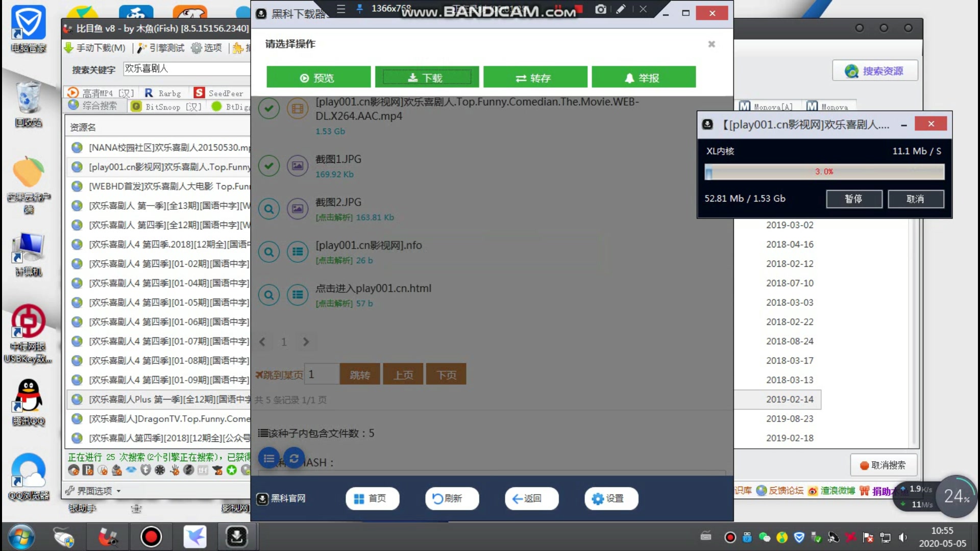Image resolution: width=980 pixels, height=551 pixels.
Task: Click the 举报 report button
Action: (x=644, y=78)
